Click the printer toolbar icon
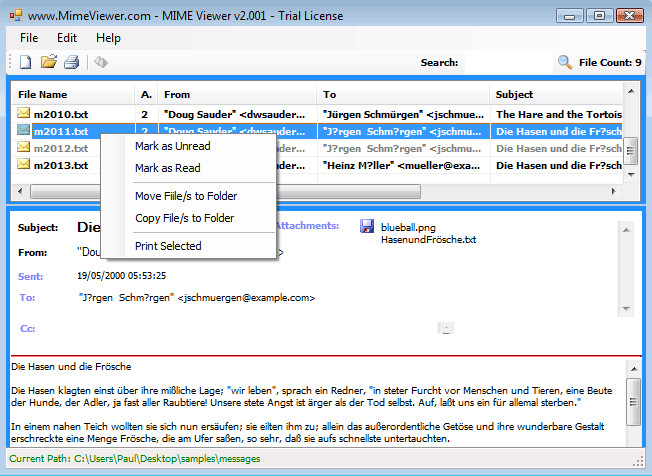This screenshot has height=476, width=652. coord(72,62)
